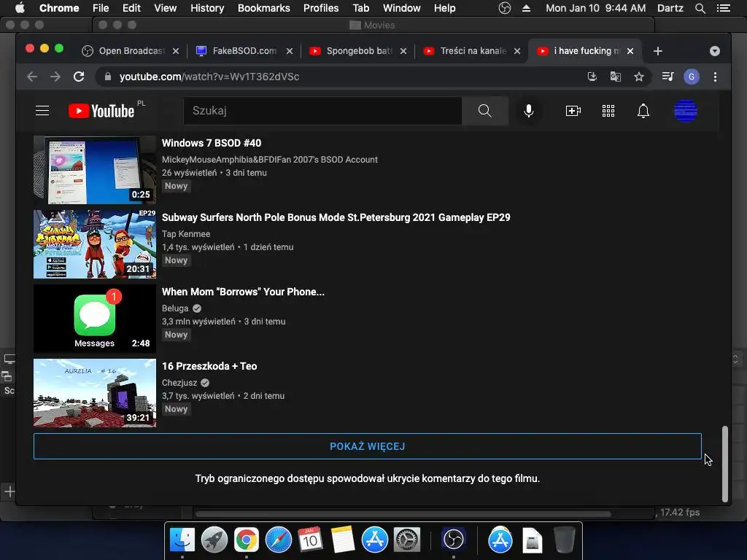This screenshot has height=560, width=747.
Task: Open the Dartz user menu in menu bar
Action: coord(670,8)
